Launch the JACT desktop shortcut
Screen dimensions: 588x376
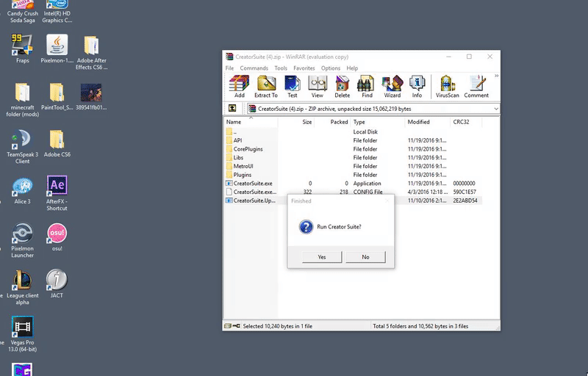pyautogui.click(x=57, y=284)
